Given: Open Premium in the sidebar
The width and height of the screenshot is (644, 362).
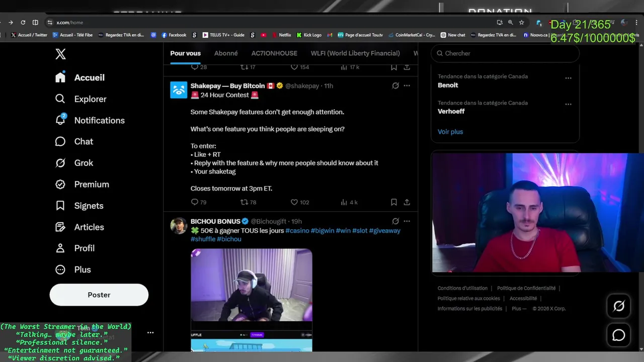Looking at the screenshot, I should point(82,184).
